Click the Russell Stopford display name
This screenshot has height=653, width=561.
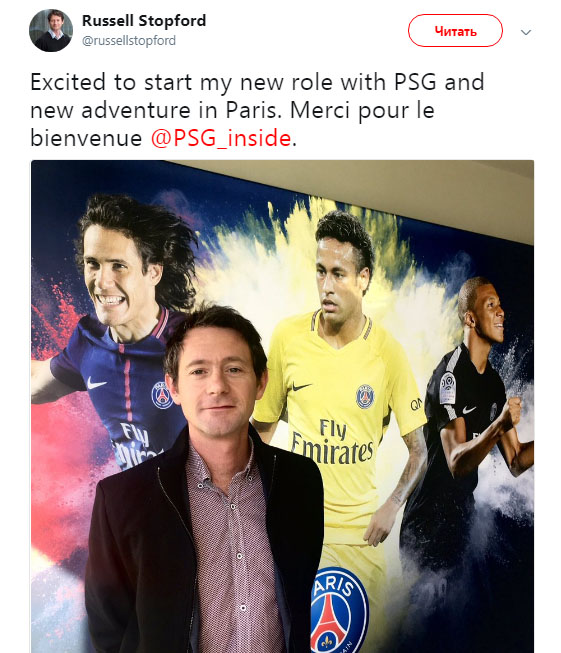(144, 20)
